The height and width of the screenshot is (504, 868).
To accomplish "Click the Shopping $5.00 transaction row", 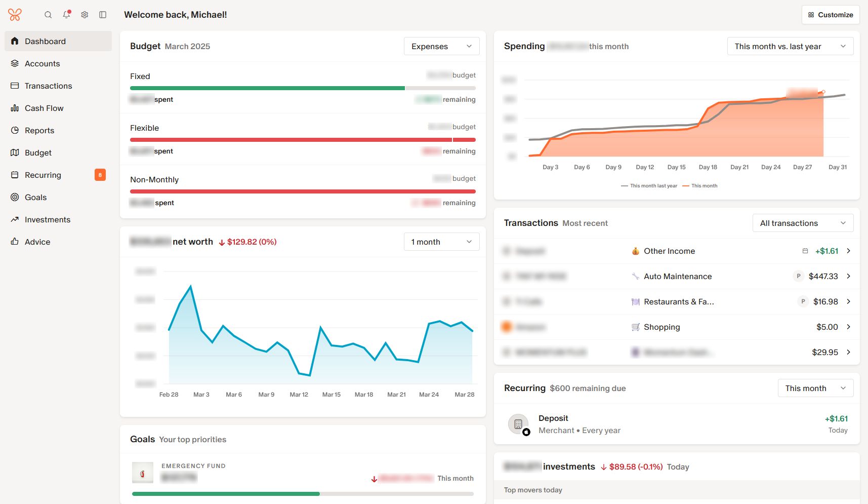I will pyautogui.click(x=677, y=327).
